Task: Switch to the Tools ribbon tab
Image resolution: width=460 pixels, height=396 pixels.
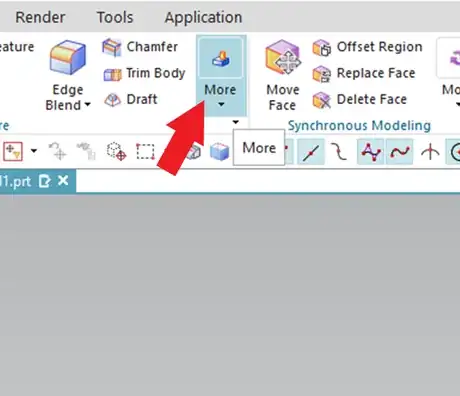Action: coord(115,17)
